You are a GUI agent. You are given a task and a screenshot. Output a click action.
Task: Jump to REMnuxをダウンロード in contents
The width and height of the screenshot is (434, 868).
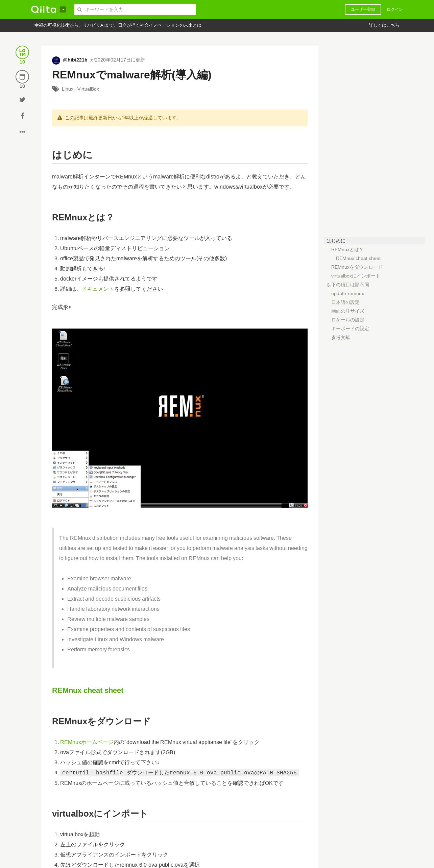point(357,267)
